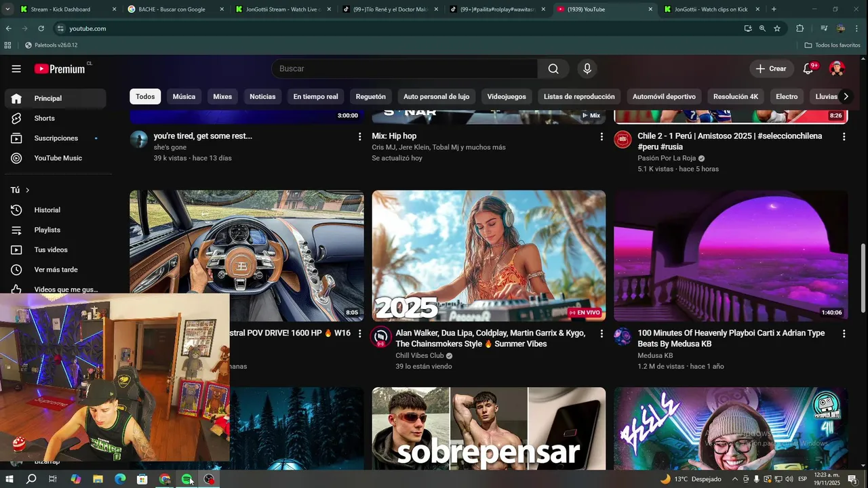868x488 pixels.
Task: Open the YouTube account avatar menu
Action: point(837,68)
